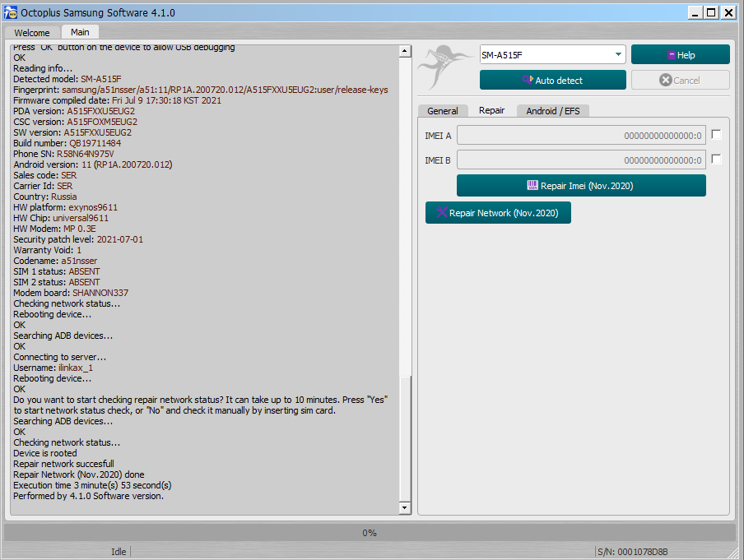This screenshot has width=744, height=560.
Task: Open the General tab
Action: pyautogui.click(x=443, y=111)
